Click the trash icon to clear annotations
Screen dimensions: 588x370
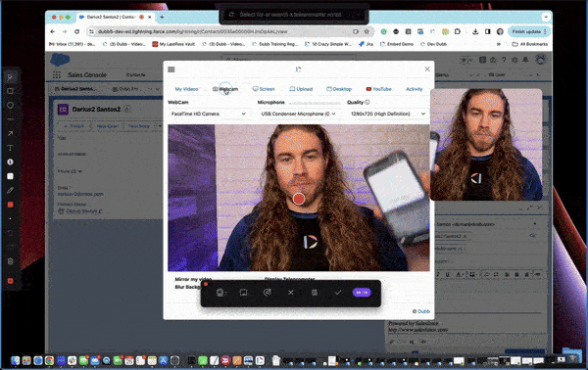click(x=10, y=261)
